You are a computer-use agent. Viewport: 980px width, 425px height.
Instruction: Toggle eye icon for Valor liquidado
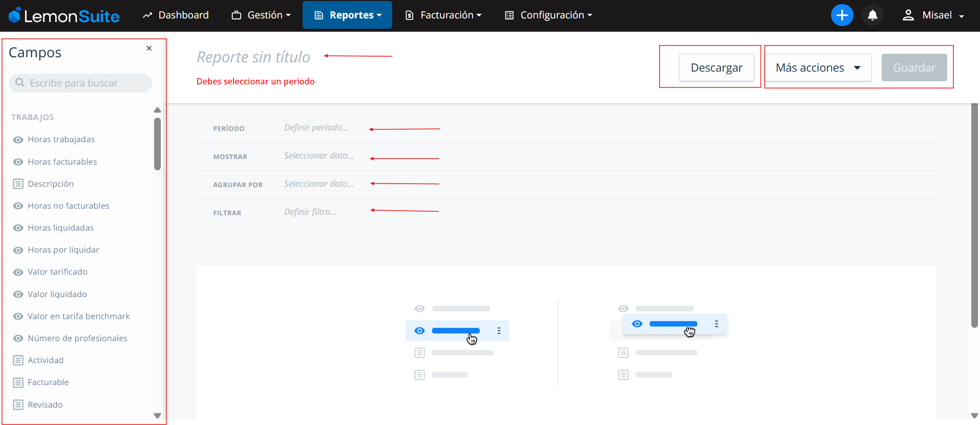(x=18, y=294)
